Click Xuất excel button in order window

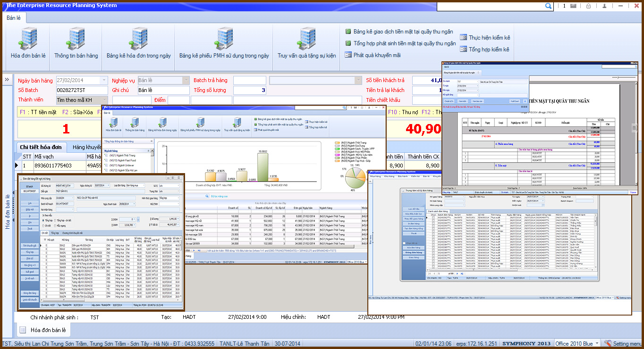30,272
